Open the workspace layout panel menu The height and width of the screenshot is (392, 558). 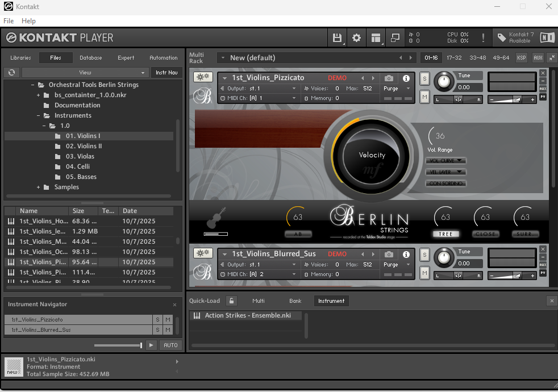coord(375,38)
